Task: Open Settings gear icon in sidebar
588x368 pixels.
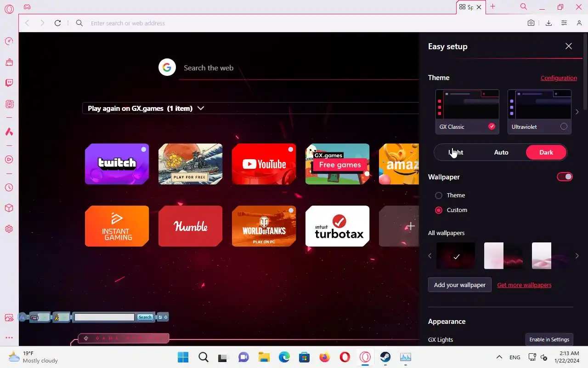Action: tap(9, 229)
